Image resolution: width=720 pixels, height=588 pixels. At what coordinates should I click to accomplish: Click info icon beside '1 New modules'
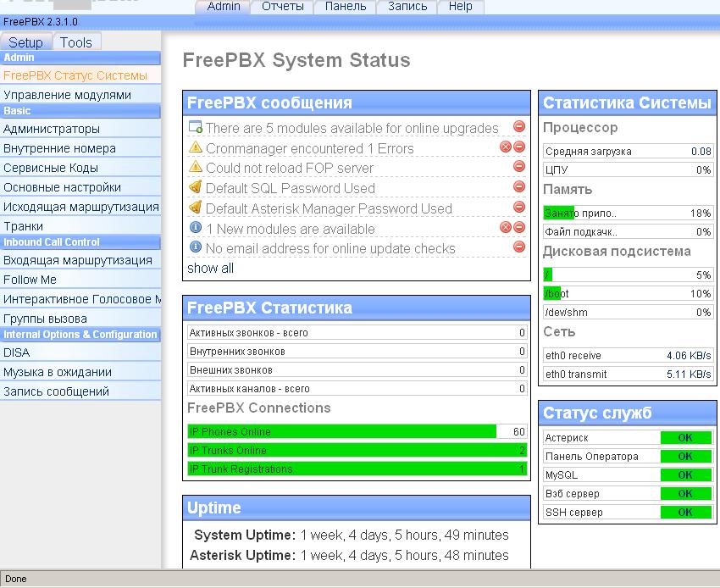(196, 227)
